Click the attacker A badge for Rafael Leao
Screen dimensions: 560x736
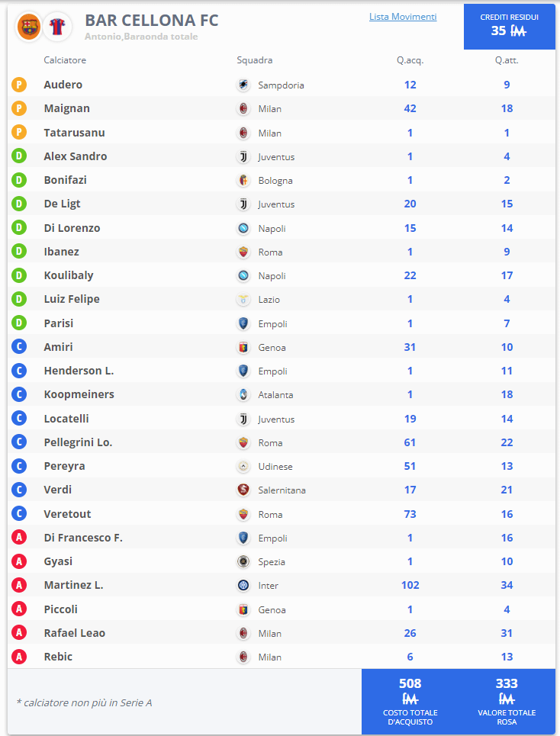19,633
